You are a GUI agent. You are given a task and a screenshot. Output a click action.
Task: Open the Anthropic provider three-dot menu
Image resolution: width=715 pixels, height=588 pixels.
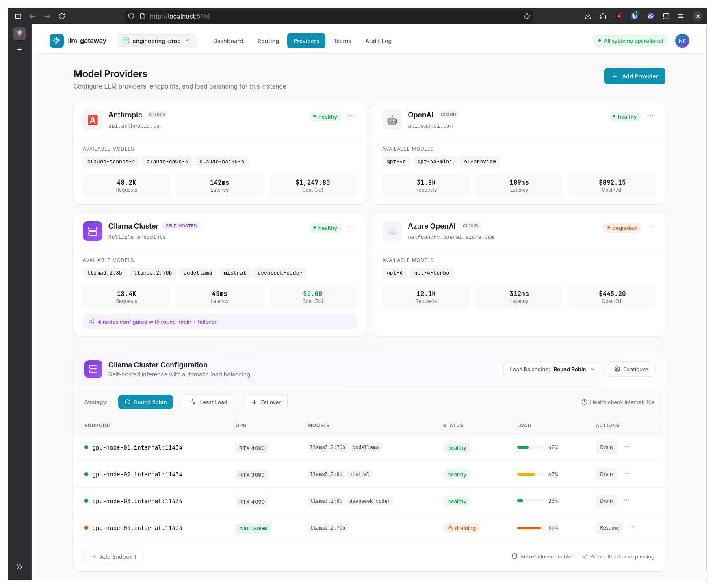point(351,116)
